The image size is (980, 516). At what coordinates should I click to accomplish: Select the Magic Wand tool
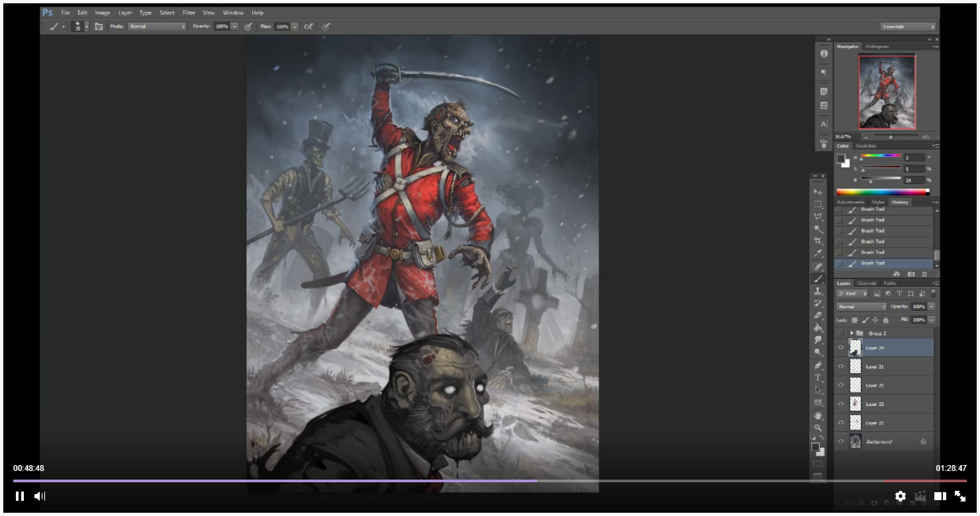tap(818, 229)
